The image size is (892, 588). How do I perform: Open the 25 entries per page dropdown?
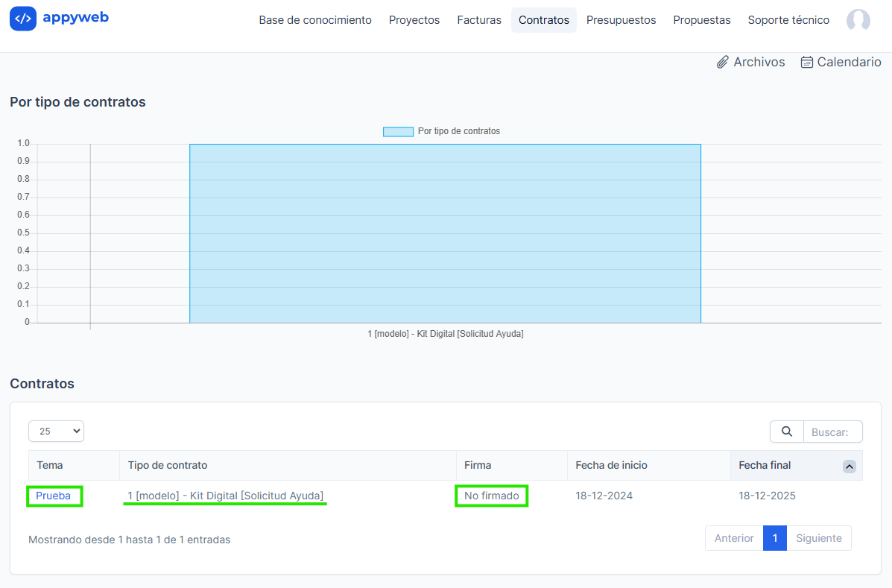click(56, 431)
